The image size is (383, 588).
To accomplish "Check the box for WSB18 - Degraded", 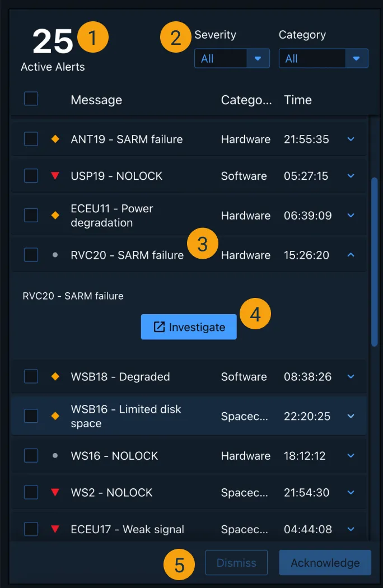I will [x=31, y=376].
